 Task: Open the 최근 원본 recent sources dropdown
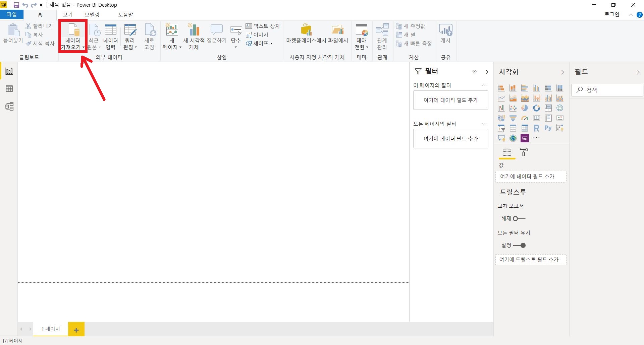(94, 44)
